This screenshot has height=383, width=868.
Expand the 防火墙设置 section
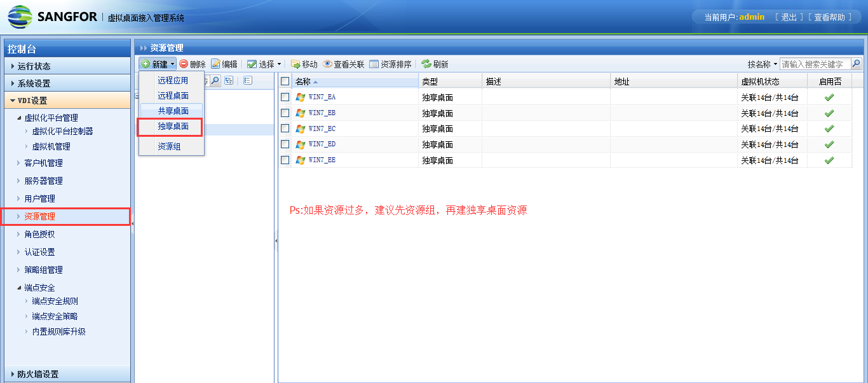tap(67, 374)
